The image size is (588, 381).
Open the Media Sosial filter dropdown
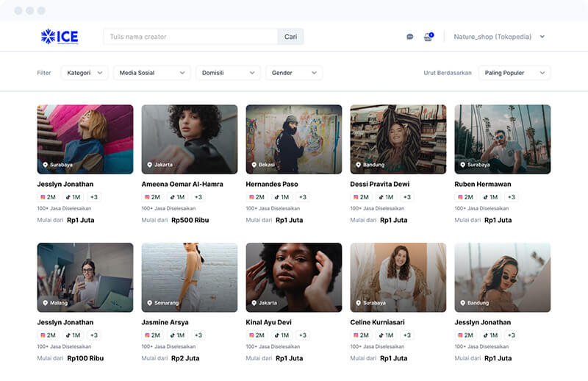coord(152,73)
